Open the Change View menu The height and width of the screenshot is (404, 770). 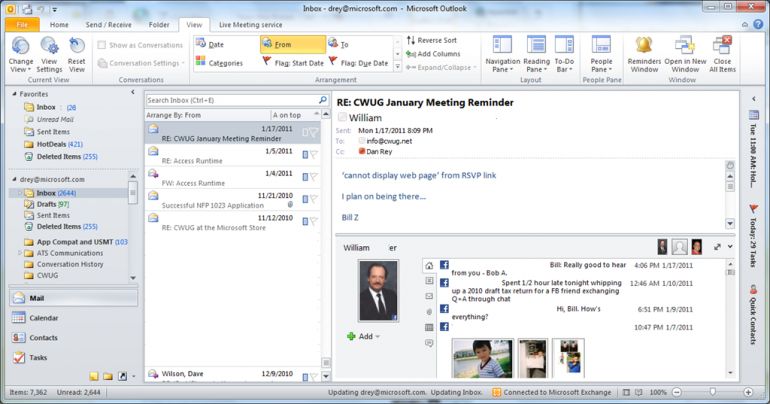click(21, 54)
